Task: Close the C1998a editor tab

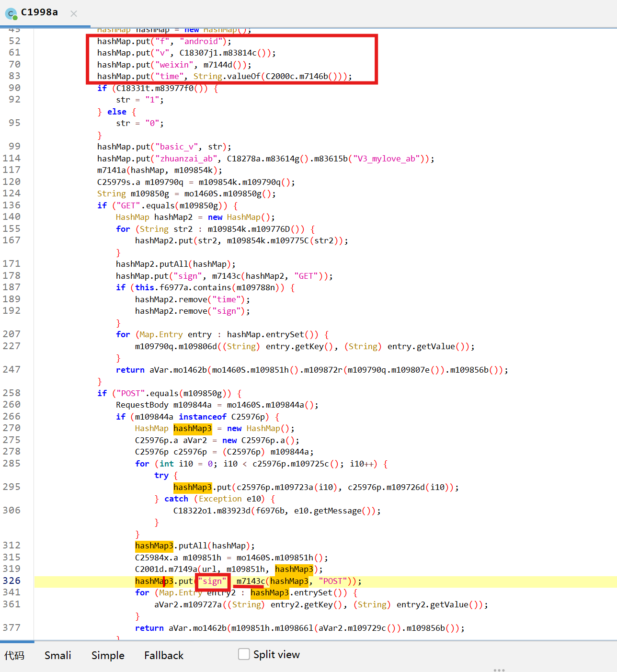Action: pyautogui.click(x=74, y=14)
